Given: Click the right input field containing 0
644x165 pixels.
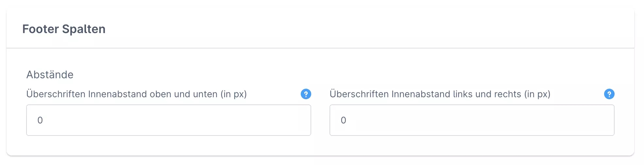Looking at the screenshot, I should pyautogui.click(x=472, y=120).
